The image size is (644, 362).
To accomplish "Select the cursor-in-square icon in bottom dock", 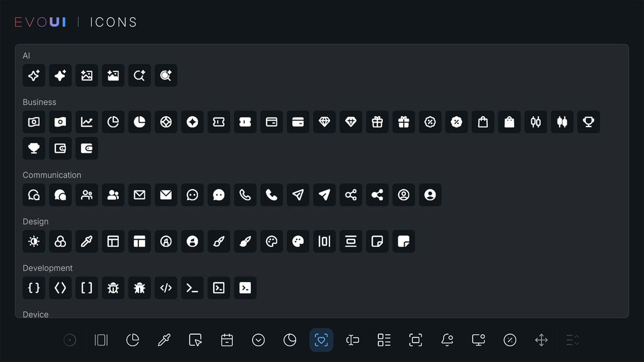I will point(195,340).
